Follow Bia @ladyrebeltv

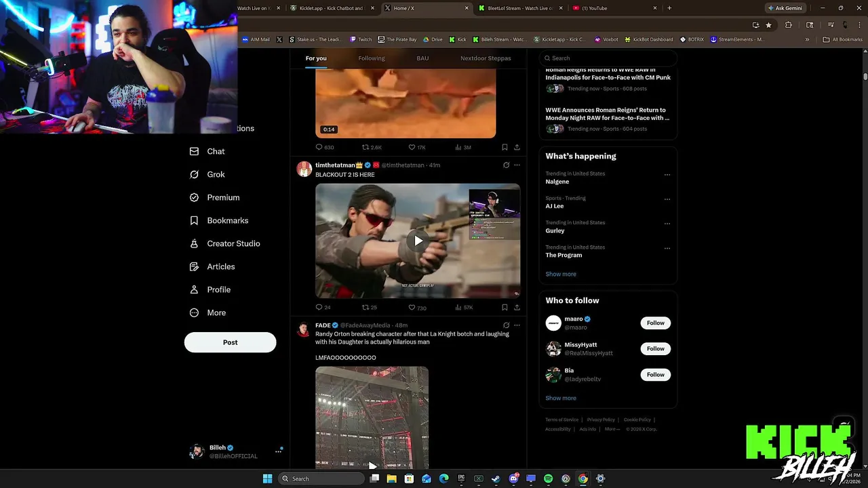pos(656,375)
